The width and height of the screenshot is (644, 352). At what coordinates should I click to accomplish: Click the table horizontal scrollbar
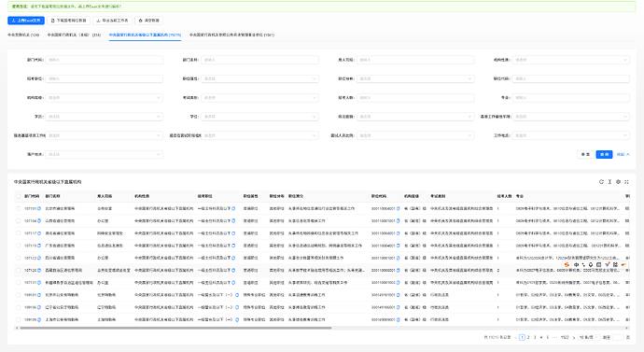(175, 328)
